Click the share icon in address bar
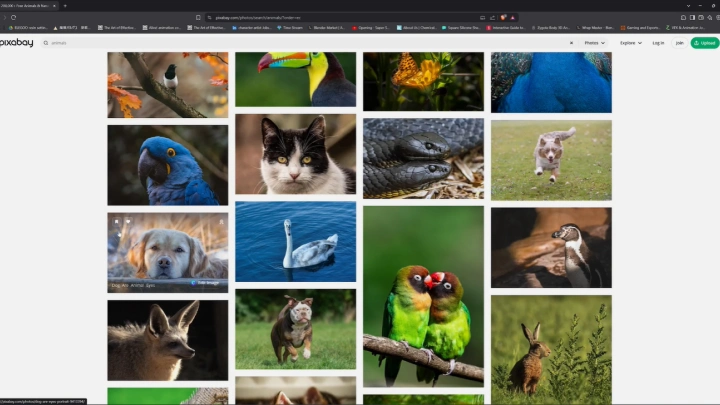Viewport: 720px width, 405px height. click(x=492, y=17)
